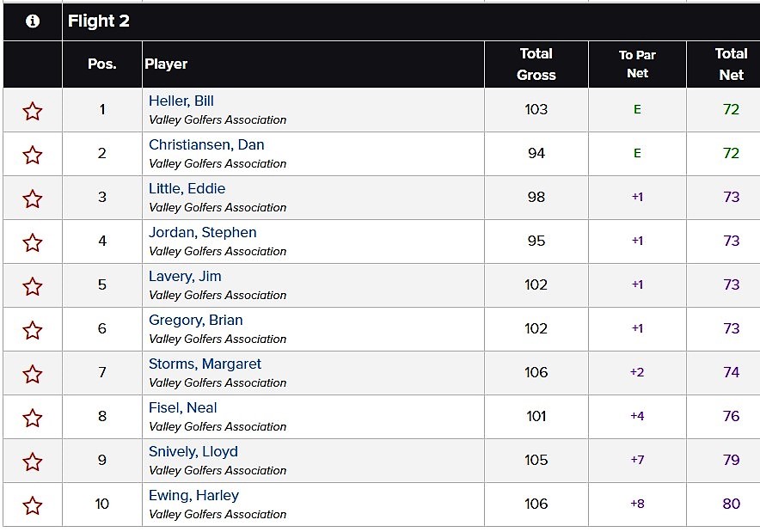Screen dimensions: 760x532
Task: Add Ewing, Harley to favorites star
Action: [x=33, y=506]
